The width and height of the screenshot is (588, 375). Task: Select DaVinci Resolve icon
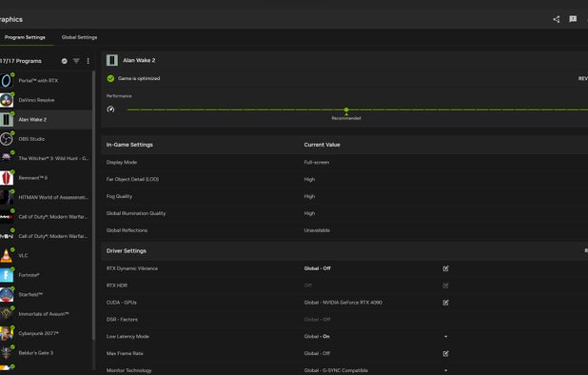tap(6, 100)
